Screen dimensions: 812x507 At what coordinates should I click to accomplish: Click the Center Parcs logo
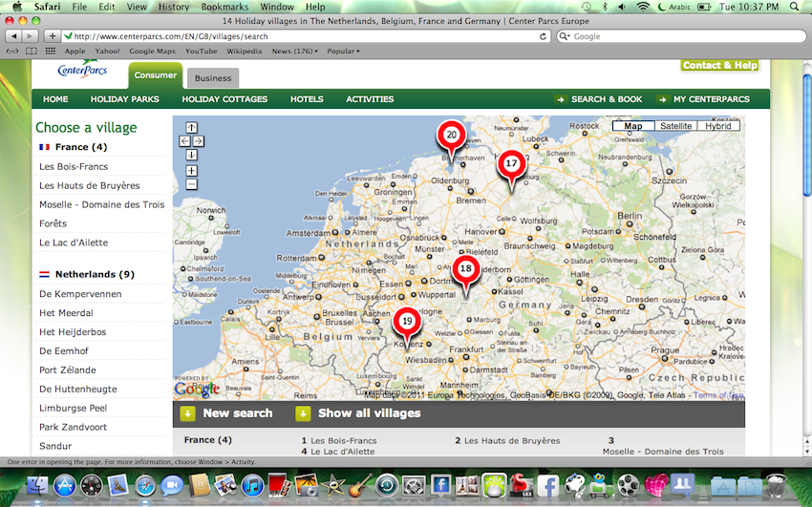tap(82, 69)
